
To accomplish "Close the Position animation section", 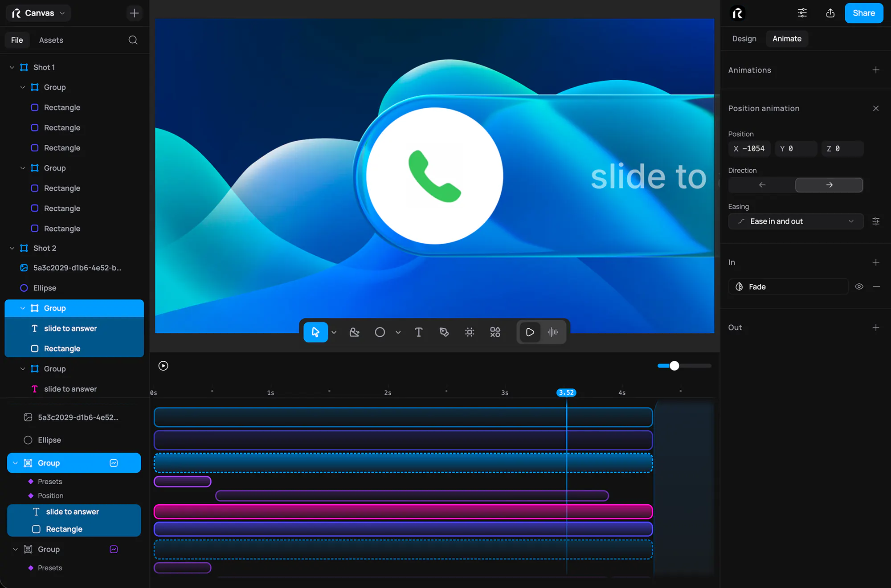I will 876,108.
